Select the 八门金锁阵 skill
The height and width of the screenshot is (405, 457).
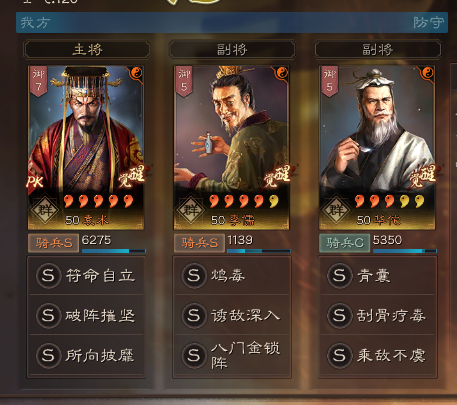(x=232, y=355)
